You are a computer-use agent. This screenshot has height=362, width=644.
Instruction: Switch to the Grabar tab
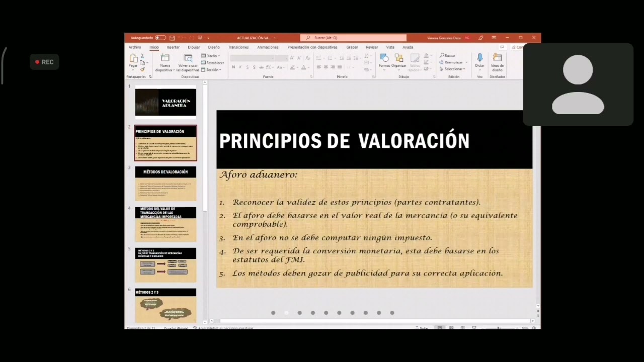pyautogui.click(x=352, y=47)
